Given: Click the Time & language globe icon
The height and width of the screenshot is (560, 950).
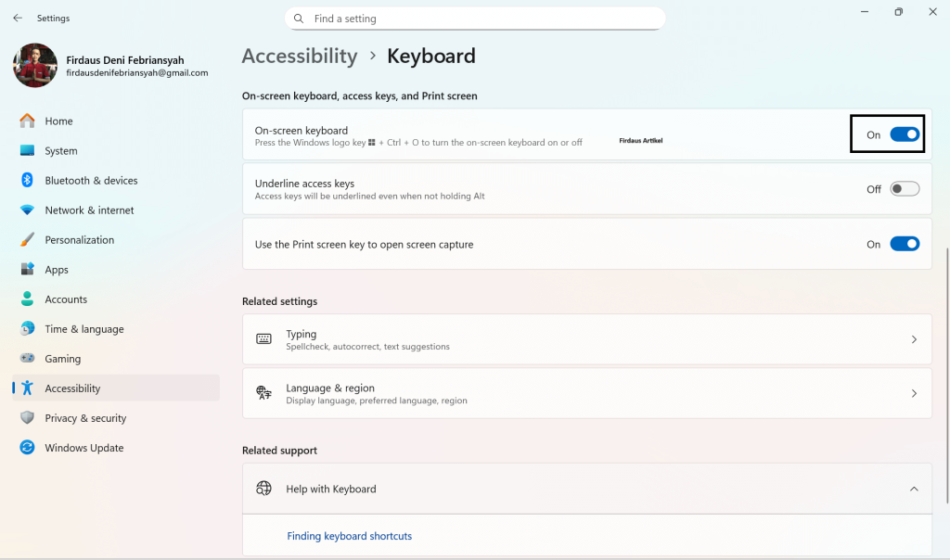Looking at the screenshot, I should pyautogui.click(x=27, y=329).
